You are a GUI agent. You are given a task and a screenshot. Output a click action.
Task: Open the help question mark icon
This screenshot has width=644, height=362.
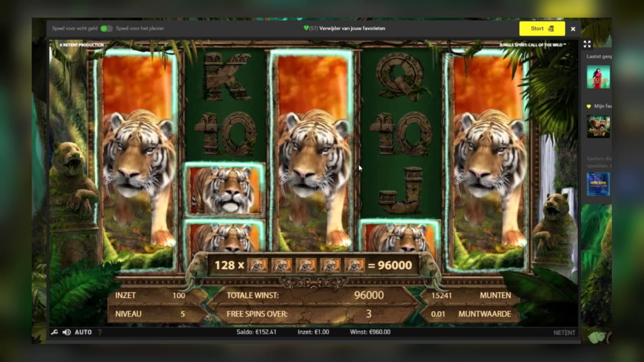[100, 333]
